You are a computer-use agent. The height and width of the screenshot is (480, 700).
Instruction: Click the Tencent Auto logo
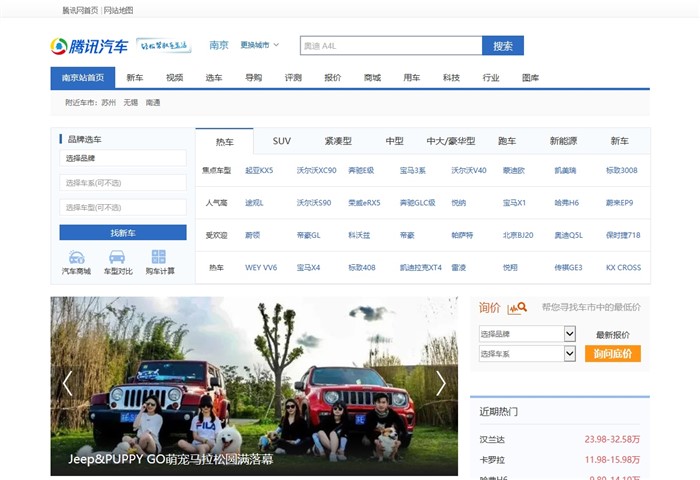(89, 46)
